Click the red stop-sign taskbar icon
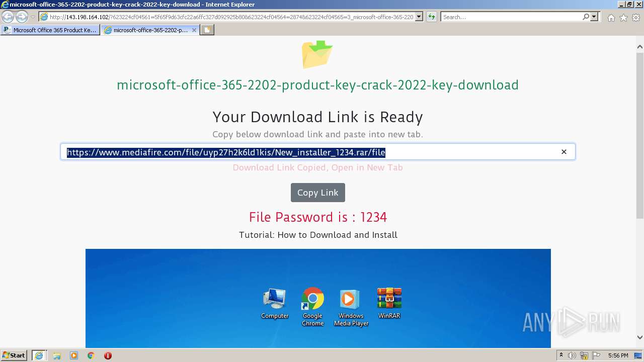Viewport: 644px width, 362px height. 108,355
